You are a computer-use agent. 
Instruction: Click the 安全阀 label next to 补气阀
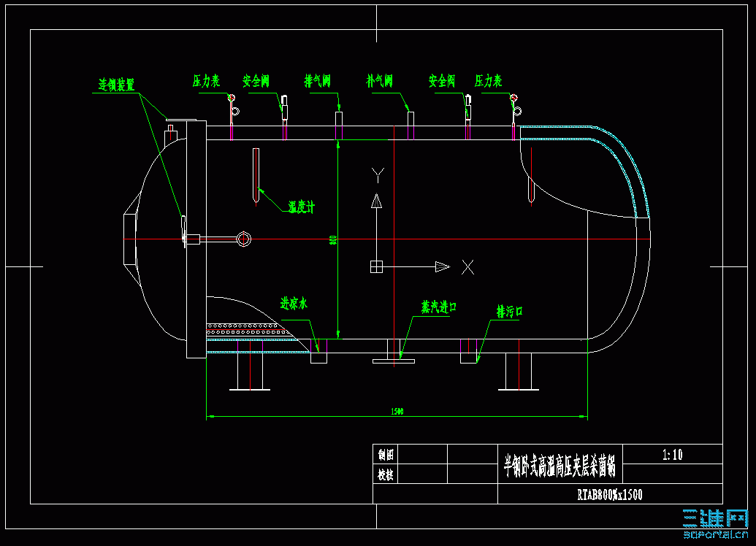[x=442, y=81]
